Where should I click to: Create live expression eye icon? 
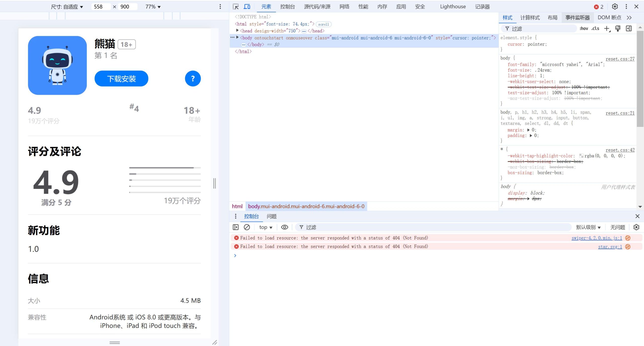point(285,227)
